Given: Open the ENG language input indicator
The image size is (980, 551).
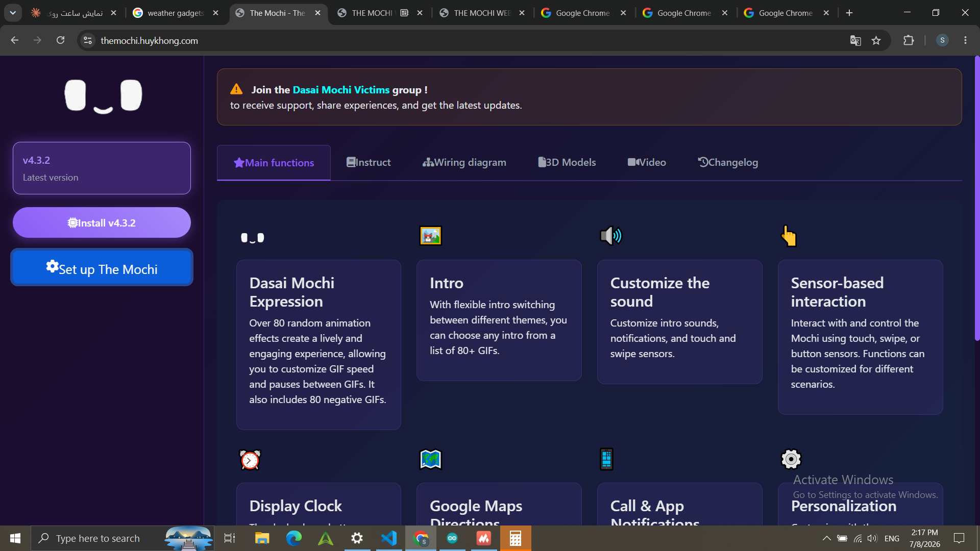Looking at the screenshot, I should pos(892,538).
